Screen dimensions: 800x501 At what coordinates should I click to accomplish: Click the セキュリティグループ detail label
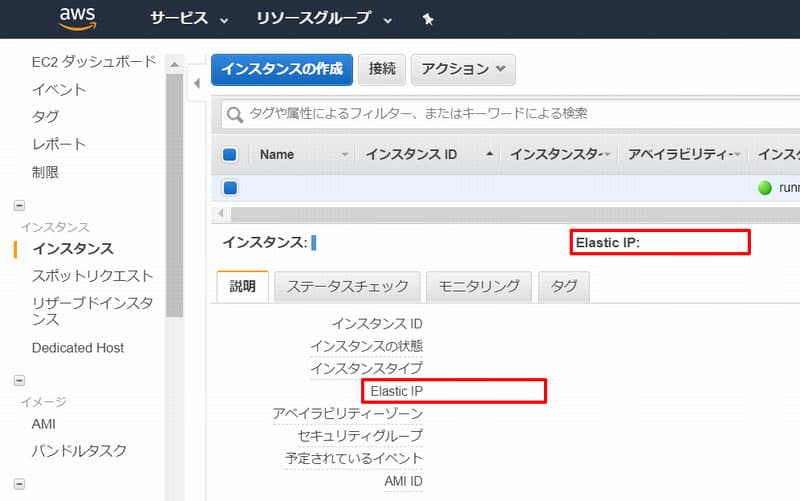[360, 436]
